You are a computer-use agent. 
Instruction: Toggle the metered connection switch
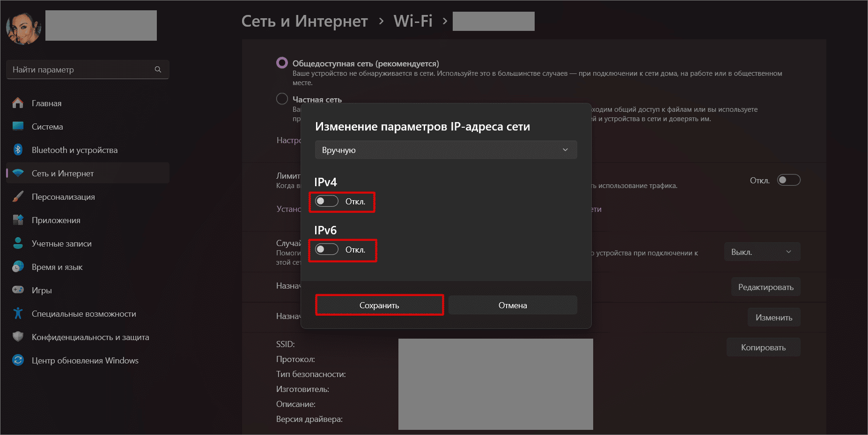(788, 180)
